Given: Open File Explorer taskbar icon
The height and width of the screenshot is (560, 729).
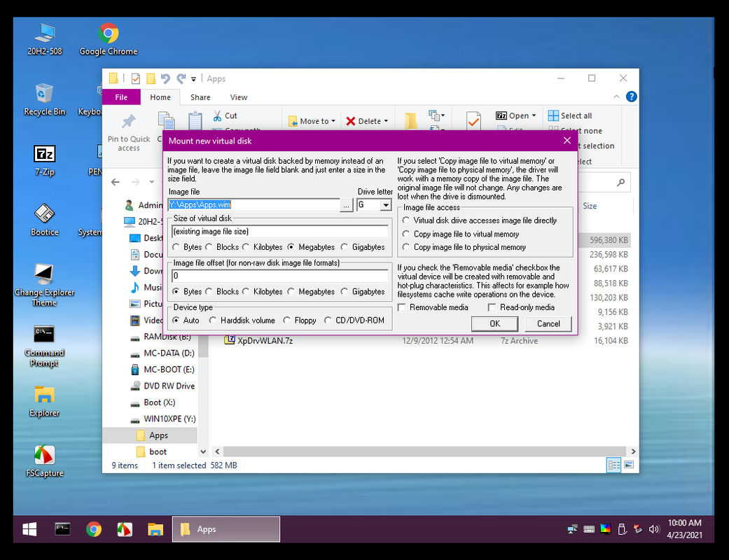Looking at the screenshot, I should [x=155, y=529].
